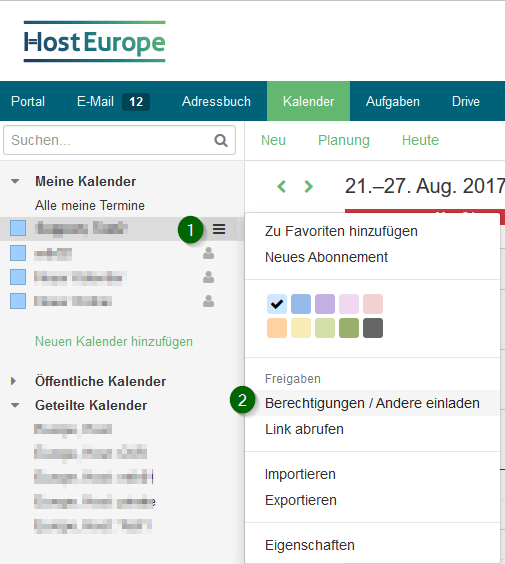Go to the previous week arrow
The height and width of the screenshot is (564, 505).
282,186
